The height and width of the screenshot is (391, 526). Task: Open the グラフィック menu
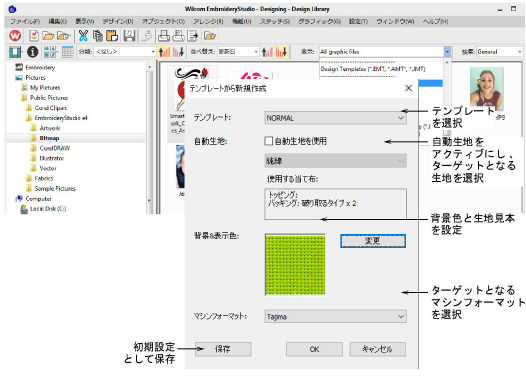click(319, 21)
